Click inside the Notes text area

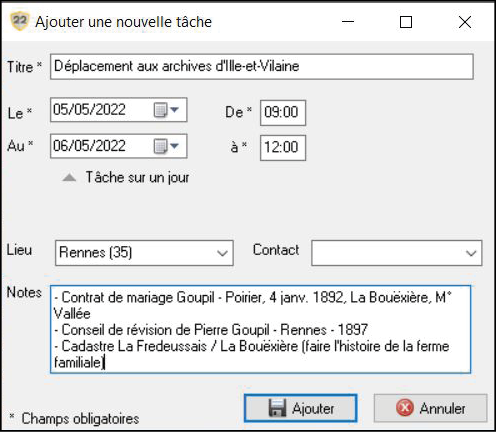tap(260, 329)
